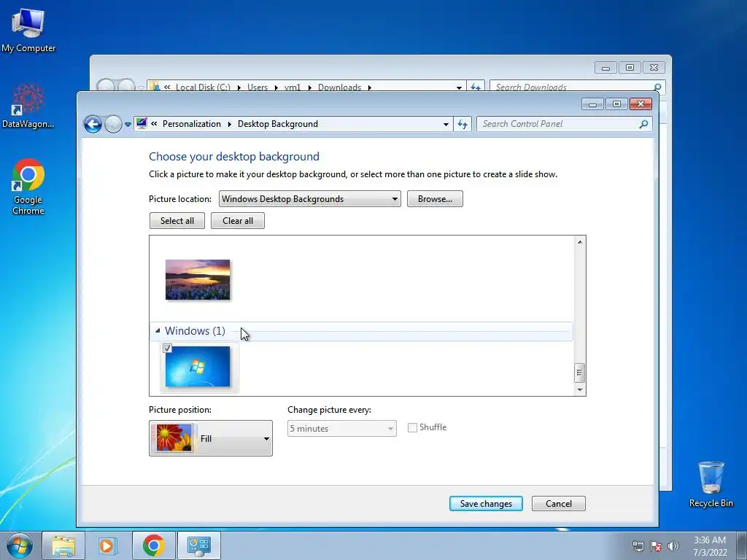Click Save changes
Screen dimensions: 747x560
(486, 503)
